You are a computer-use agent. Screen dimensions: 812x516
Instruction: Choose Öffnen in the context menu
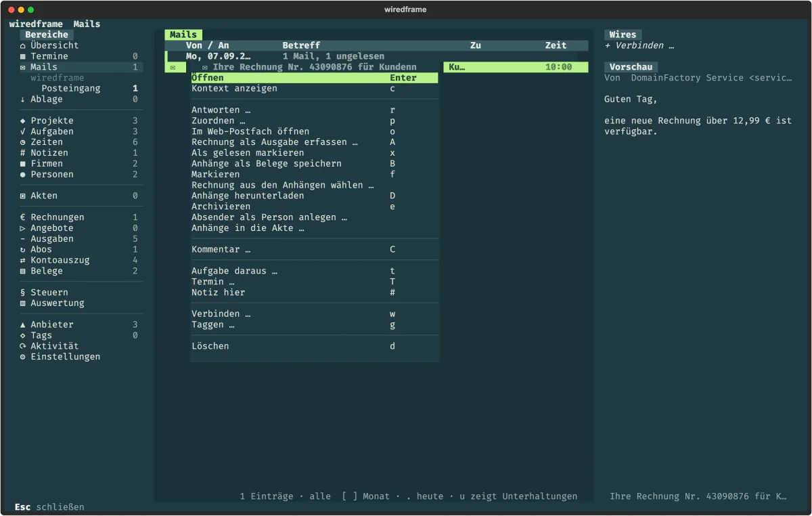[x=315, y=78]
